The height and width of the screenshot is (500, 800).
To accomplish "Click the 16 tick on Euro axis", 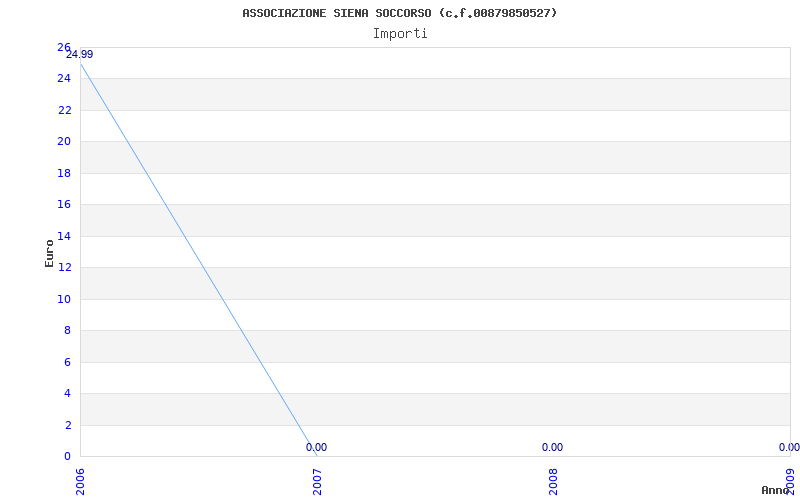I will coord(64,205).
